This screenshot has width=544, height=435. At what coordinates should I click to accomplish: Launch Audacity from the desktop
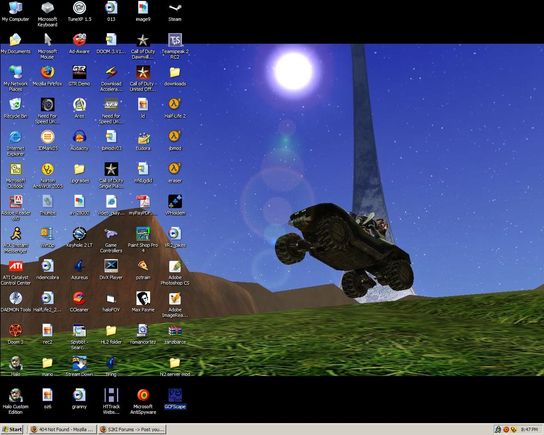click(79, 140)
